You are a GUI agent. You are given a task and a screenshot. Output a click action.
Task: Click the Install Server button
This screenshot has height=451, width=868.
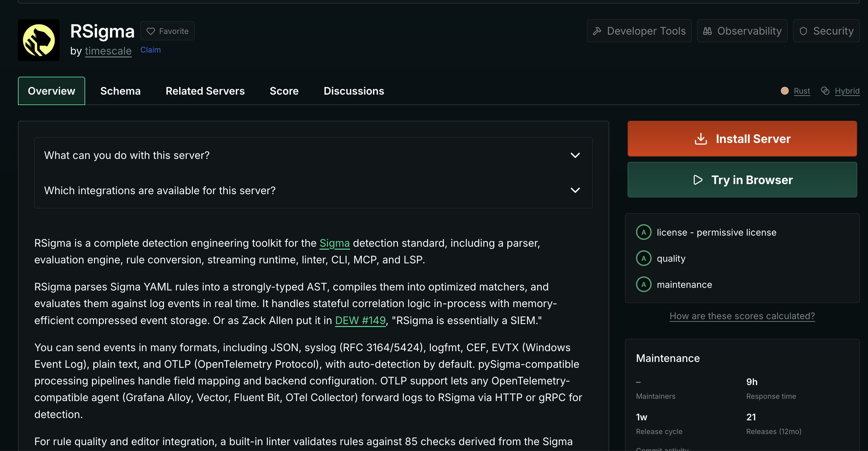coord(742,139)
